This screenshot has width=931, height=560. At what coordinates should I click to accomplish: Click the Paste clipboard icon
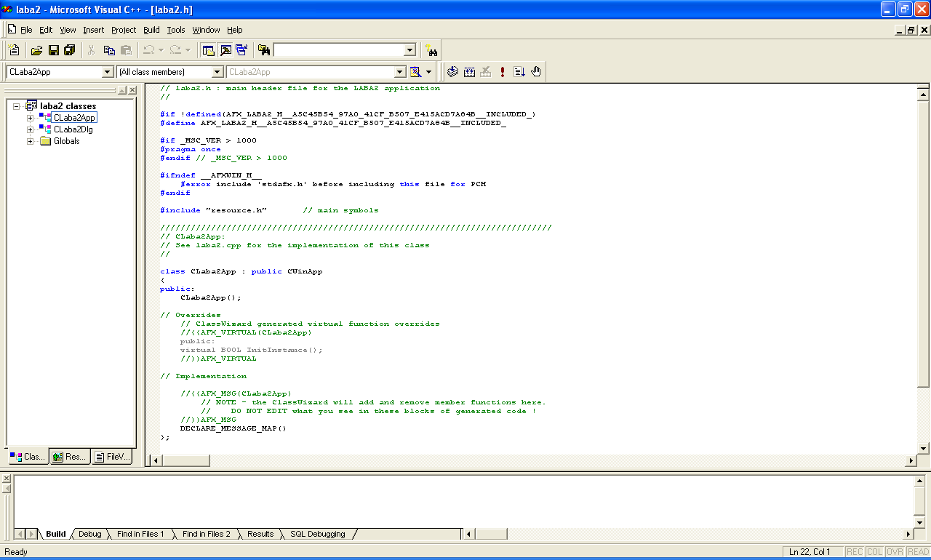coord(126,50)
